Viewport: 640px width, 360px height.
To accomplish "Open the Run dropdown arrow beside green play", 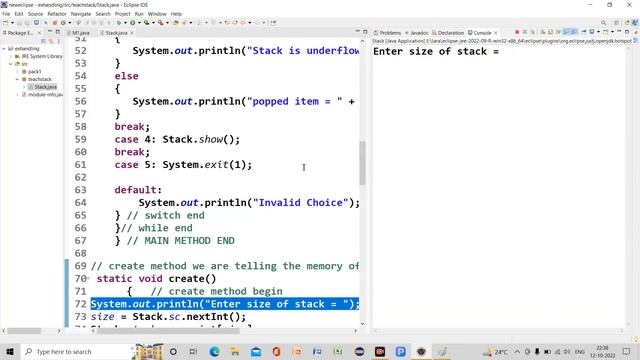I will (139, 23).
